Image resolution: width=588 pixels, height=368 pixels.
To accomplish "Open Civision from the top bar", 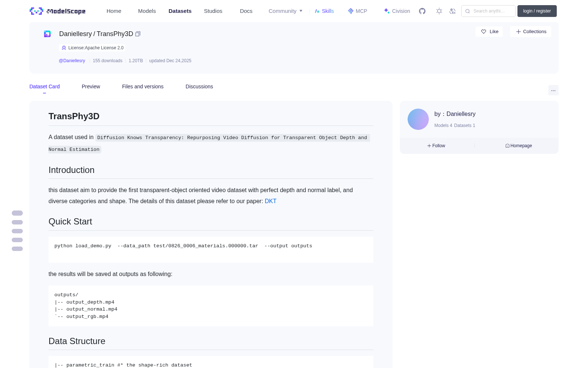I will pos(397,11).
